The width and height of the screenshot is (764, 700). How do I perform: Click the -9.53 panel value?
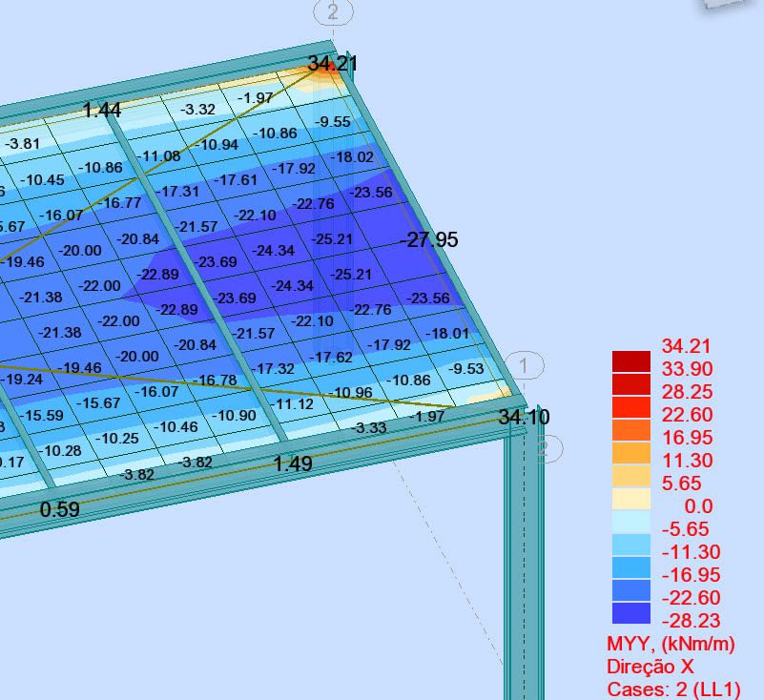(x=466, y=368)
